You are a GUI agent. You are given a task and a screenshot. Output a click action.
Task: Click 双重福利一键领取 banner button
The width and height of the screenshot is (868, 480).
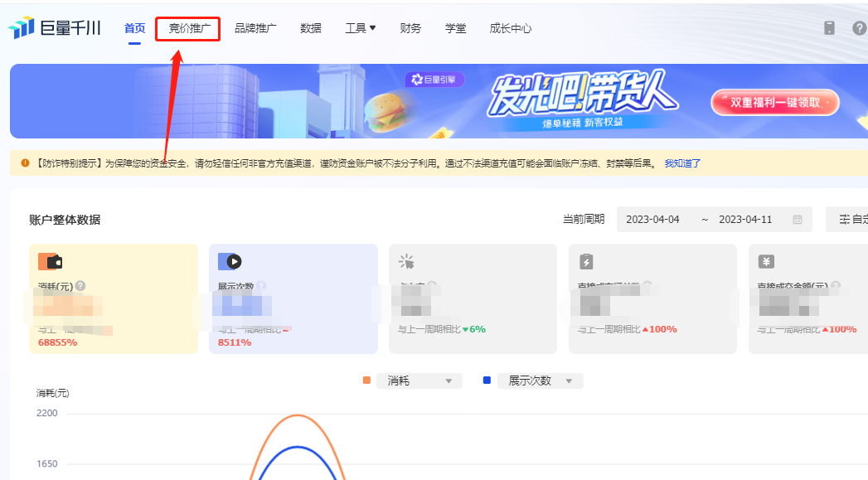pyautogui.click(x=775, y=103)
